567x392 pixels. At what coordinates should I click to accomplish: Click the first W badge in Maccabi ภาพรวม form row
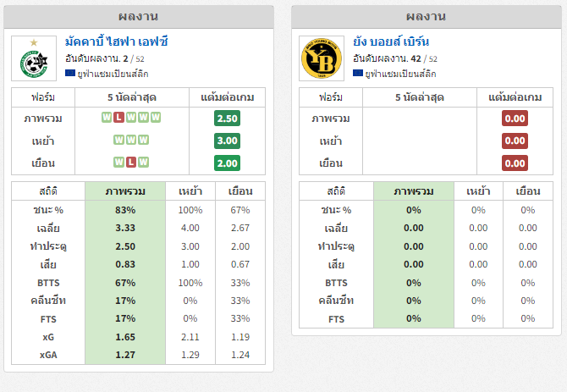(107, 117)
